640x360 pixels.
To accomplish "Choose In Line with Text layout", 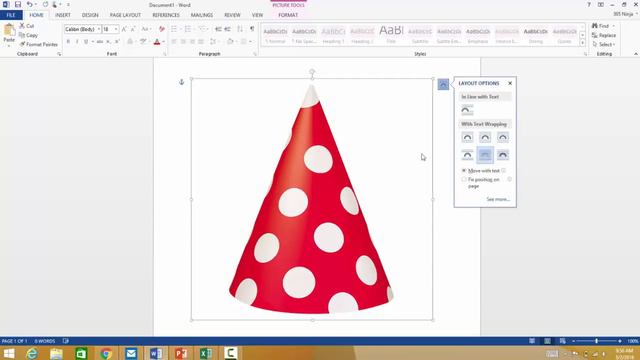I will (467, 110).
